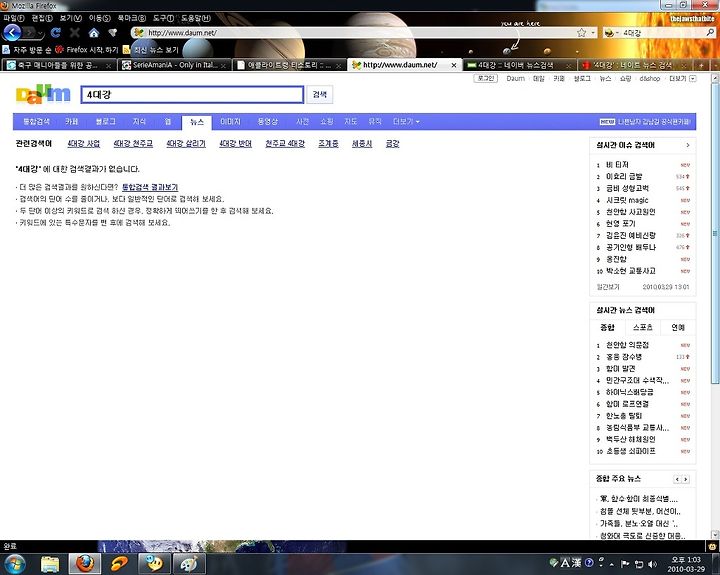720x575 pixels.
Task: Open 보기 menu
Action: tap(71, 18)
